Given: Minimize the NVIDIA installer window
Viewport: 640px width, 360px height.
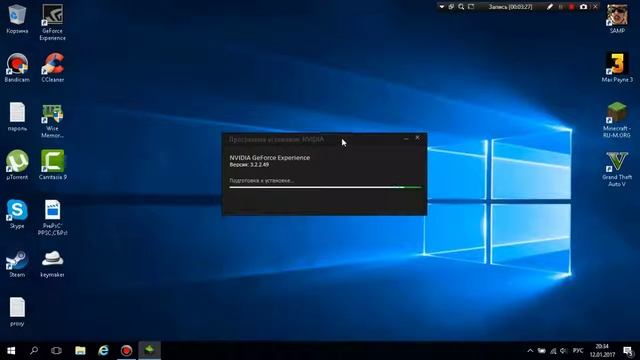Looking at the screenshot, I should point(406,139).
